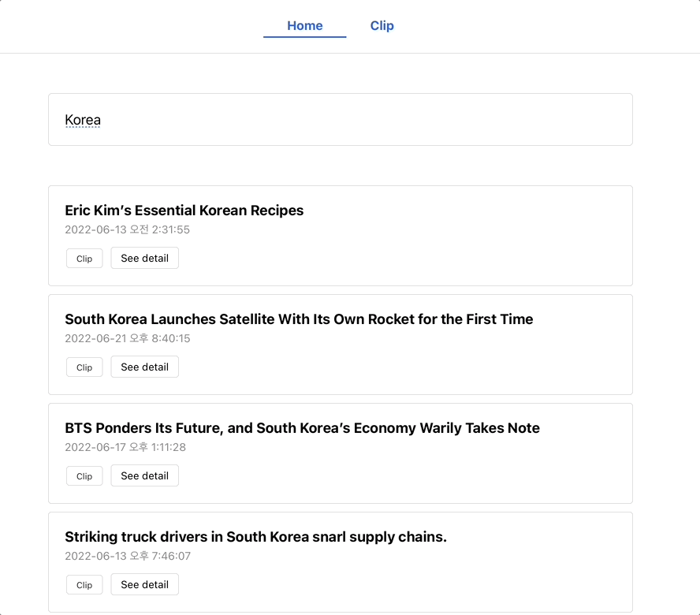The width and height of the screenshot is (700, 615).
Task: Switch to the Clip tab
Action: click(x=382, y=25)
